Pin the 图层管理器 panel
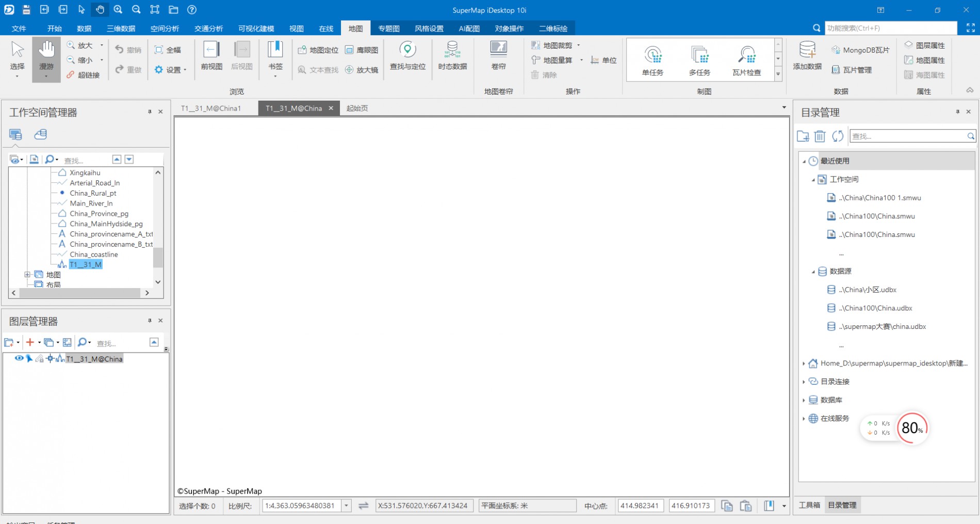Image resolution: width=980 pixels, height=524 pixels. (x=150, y=321)
